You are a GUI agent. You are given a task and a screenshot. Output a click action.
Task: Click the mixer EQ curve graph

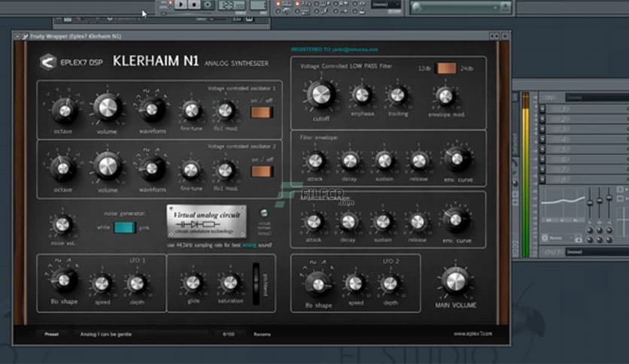[563, 205]
